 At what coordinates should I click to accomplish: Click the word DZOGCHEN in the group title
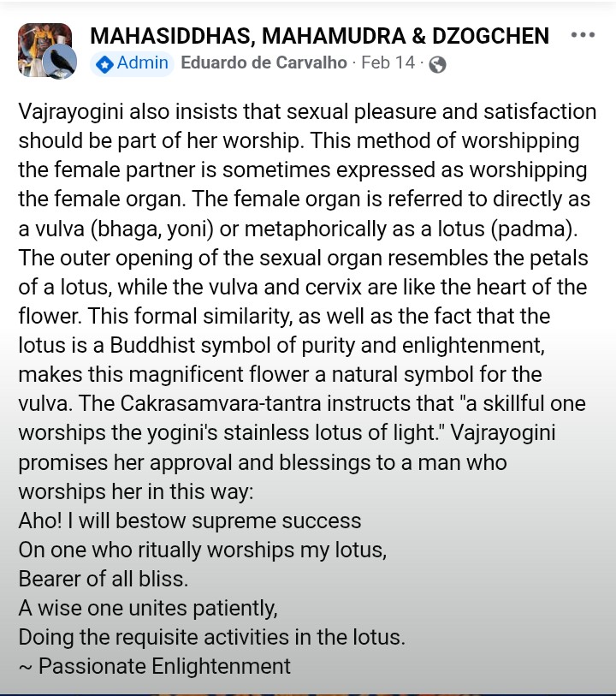(490, 36)
